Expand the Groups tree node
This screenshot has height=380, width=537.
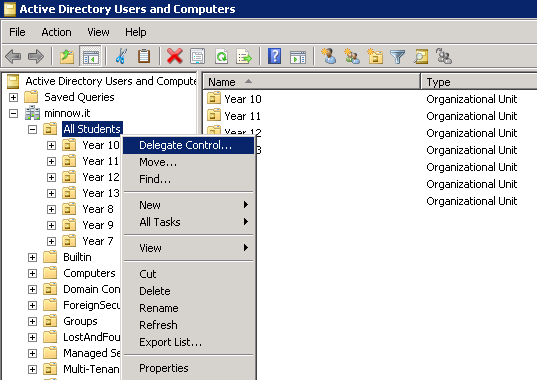(x=33, y=321)
